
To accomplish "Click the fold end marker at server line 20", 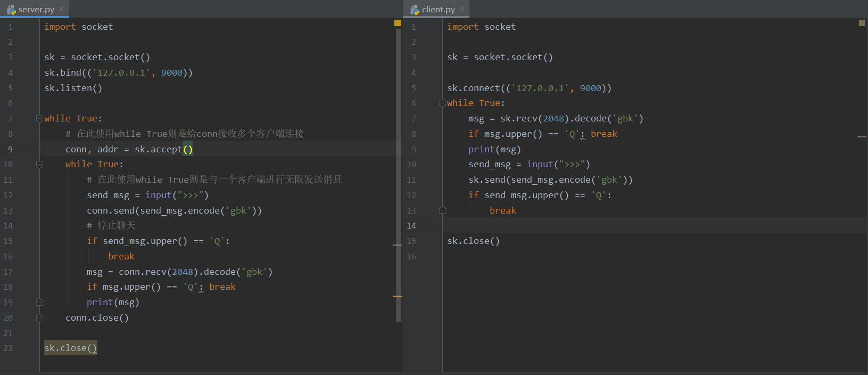I will point(39,317).
